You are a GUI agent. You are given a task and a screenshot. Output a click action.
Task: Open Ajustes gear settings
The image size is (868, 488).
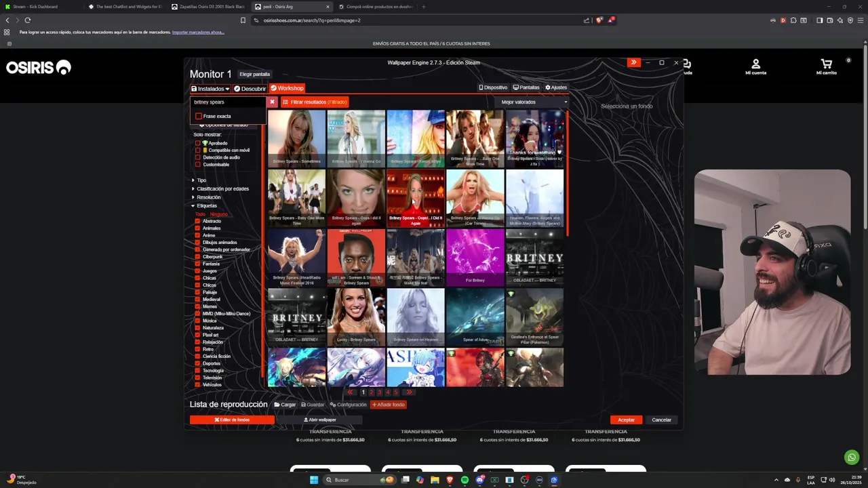tap(556, 87)
